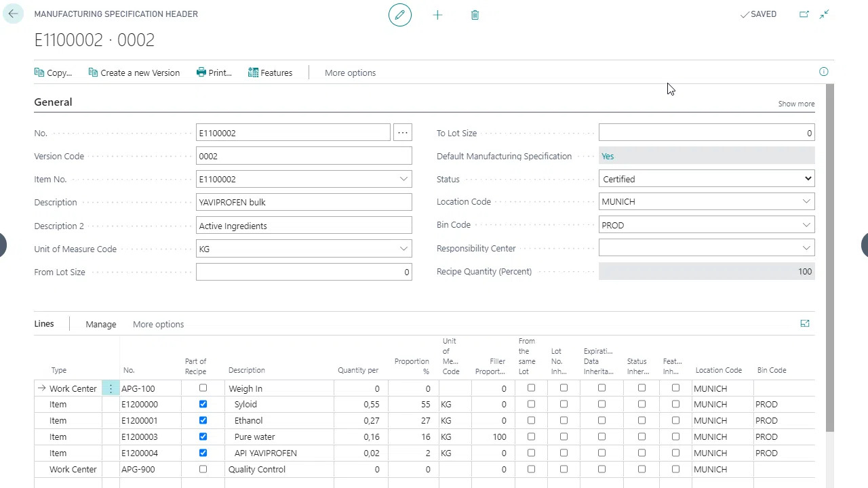This screenshot has width=868, height=488.
Task: Toggle Part of Recipe for Weigh In
Action: coord(203,388)
